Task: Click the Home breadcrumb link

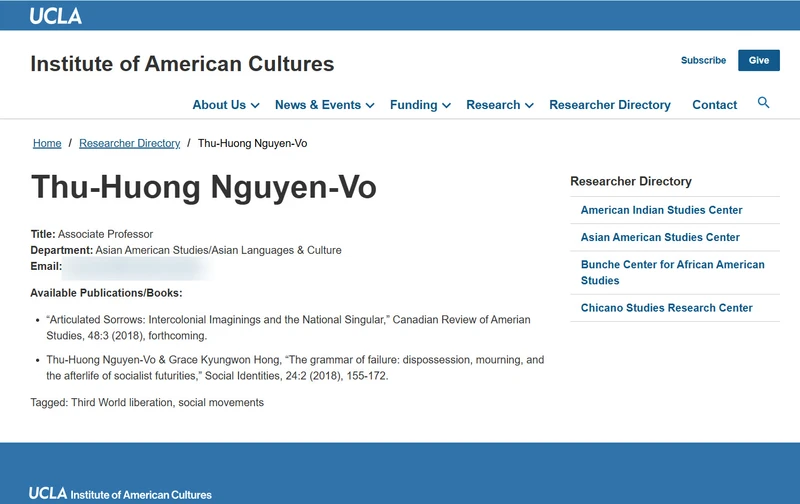Action: 47,143
